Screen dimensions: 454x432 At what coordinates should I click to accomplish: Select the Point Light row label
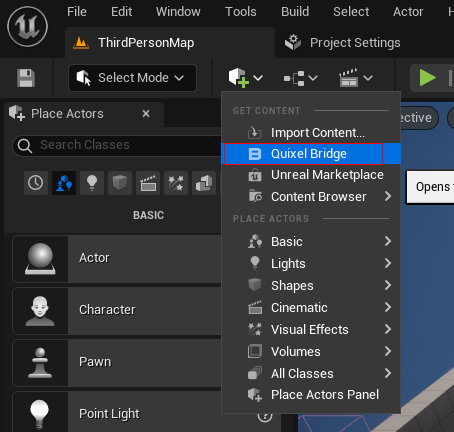coord(109,414)
